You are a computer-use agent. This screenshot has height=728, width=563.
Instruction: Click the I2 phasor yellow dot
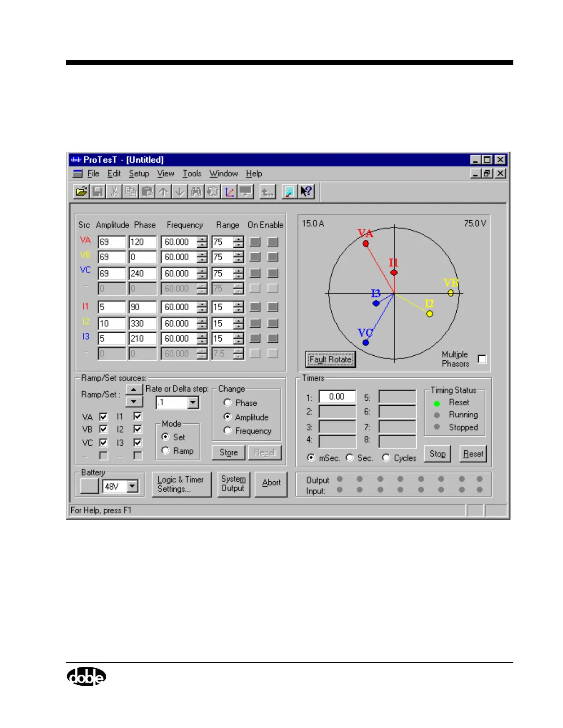pos(430,314)
